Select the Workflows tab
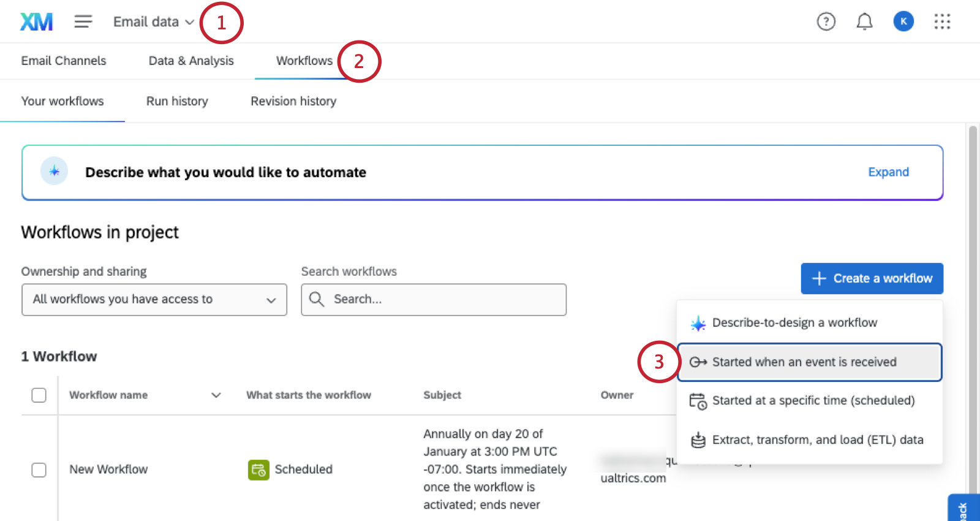 (304, 61)
